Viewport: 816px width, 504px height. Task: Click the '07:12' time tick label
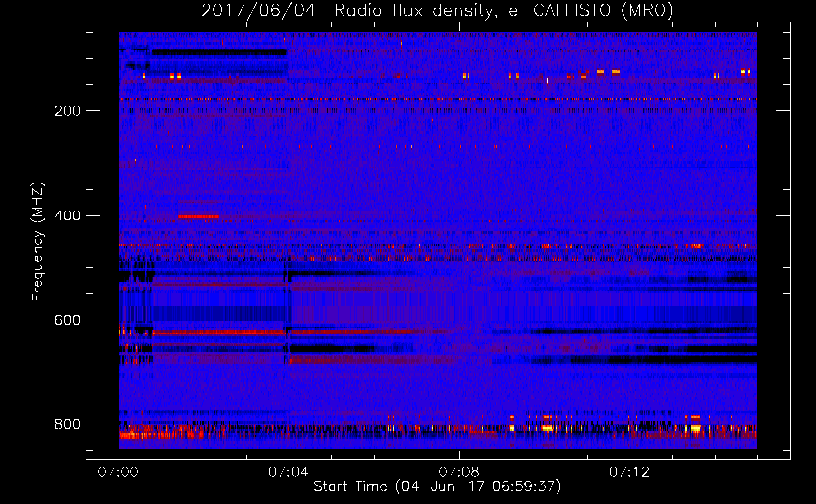[x=629, y=472]
